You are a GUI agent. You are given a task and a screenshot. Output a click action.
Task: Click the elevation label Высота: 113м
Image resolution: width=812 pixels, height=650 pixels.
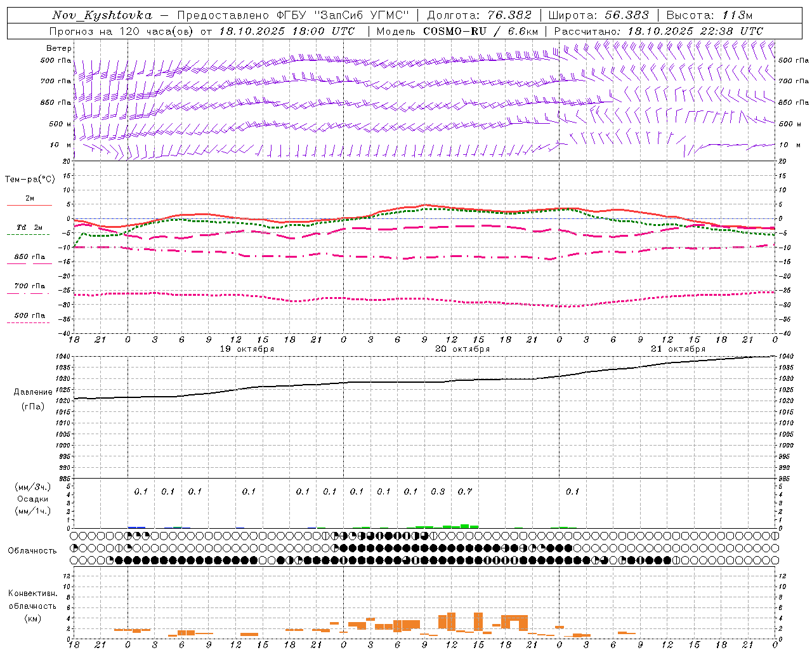click(709, 15)
